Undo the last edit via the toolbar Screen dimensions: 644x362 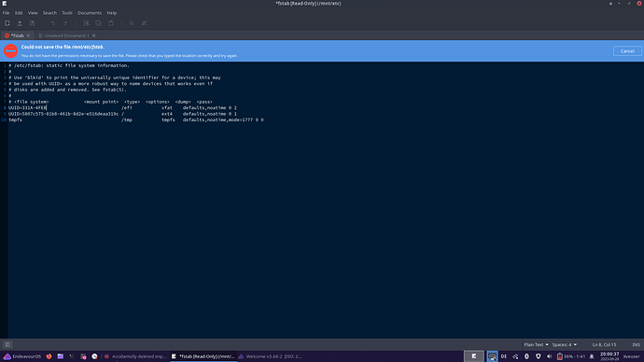(53, 23)
